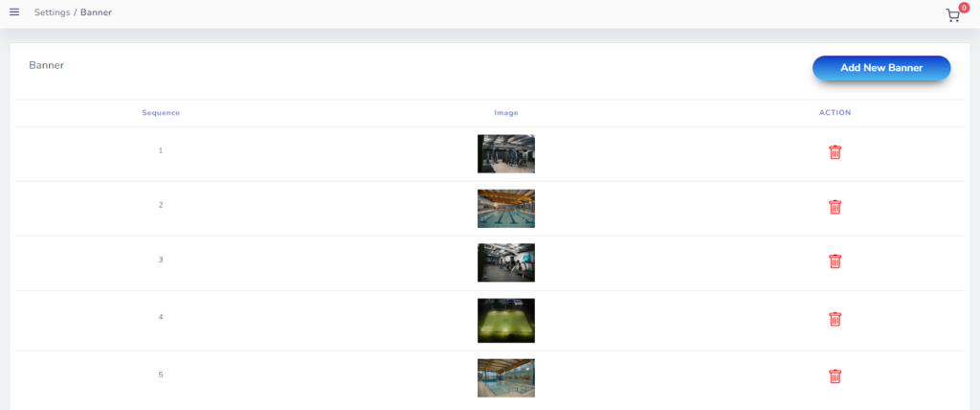Delete the fifth banner row
Image resolution: width=980 pixels, height=410 pixels.
[835, 376]
